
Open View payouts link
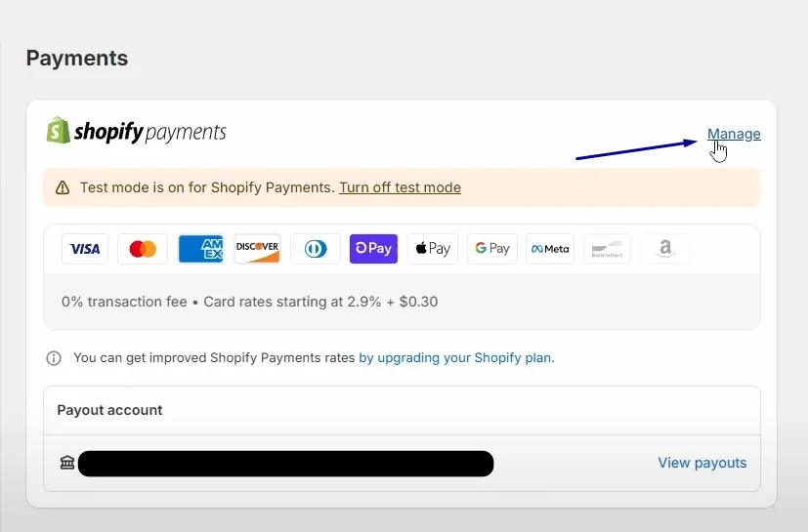[x=702, y=463]
